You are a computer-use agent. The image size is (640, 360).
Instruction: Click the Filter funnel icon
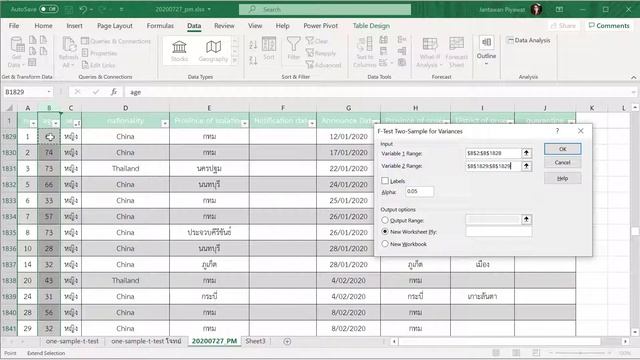click(293, 48)
